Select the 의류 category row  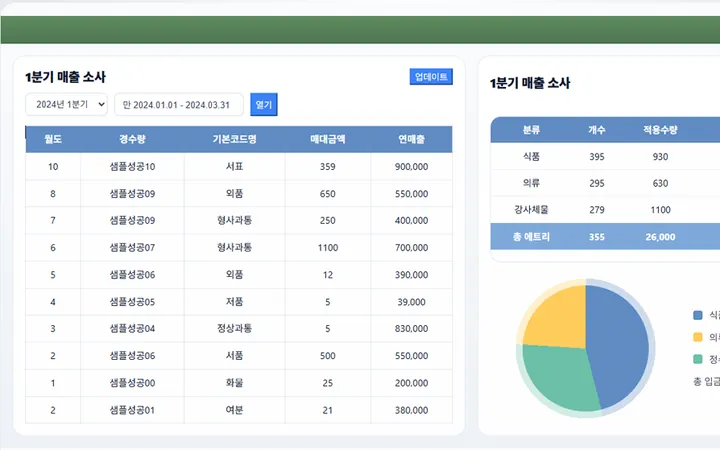pyautogui.click(x=605, y=183)
